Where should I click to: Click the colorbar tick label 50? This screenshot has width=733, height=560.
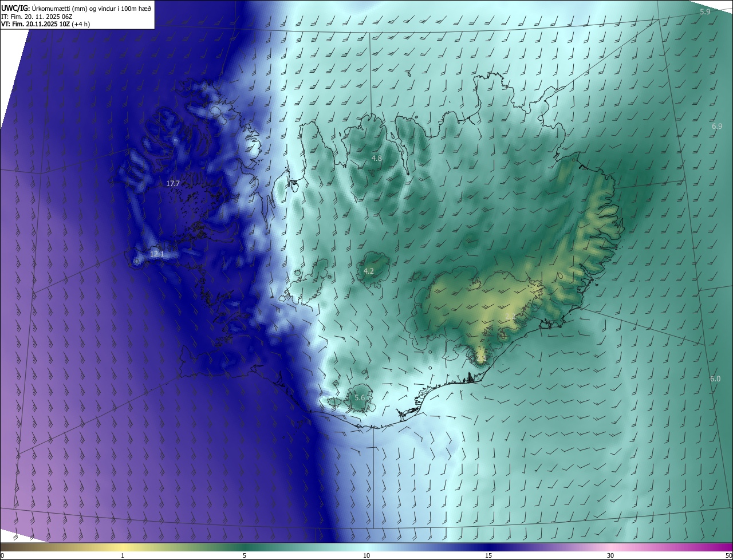coord(728,555)
